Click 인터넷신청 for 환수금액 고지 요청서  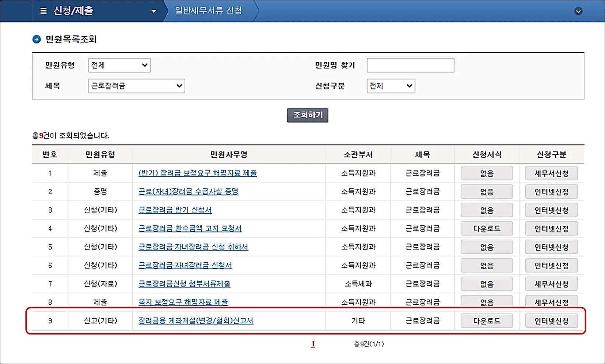pos(552,228)
